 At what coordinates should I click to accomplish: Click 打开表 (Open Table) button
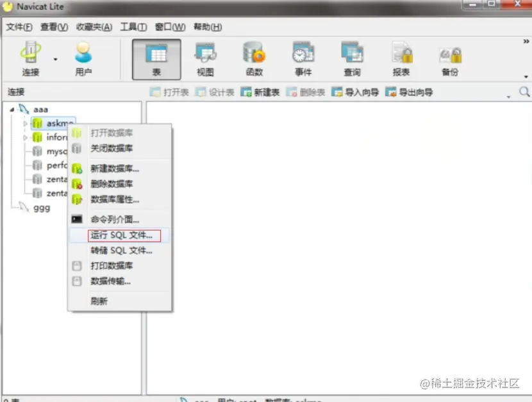169,92
